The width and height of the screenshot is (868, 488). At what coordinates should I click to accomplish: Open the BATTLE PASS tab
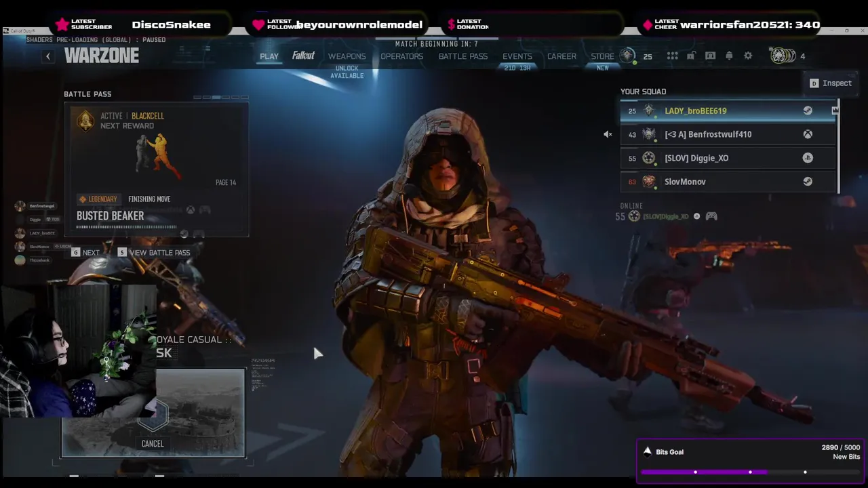(463, 56)
